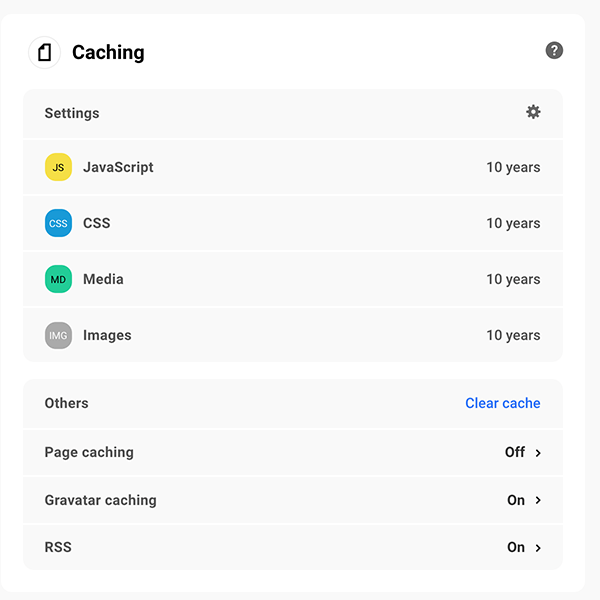Toggle the RSS On status
The image size is (600, 600).
click(515, 547)
